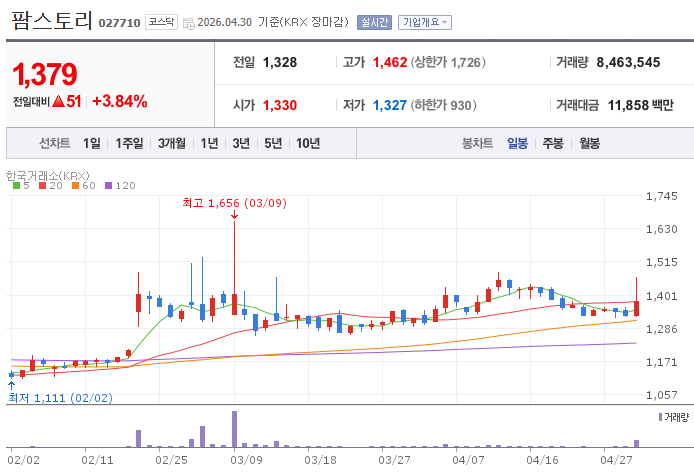Click the 1,745 price axis label

click(x=662, y=196)
